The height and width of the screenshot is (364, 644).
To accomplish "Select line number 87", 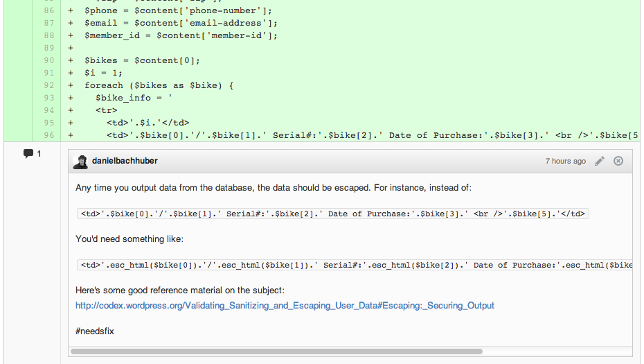I will click(49, 23).
